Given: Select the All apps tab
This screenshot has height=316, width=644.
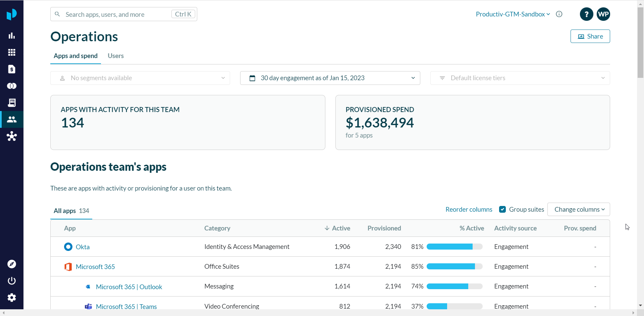Looking at the screenshot, I should click(x=71, y=211).
